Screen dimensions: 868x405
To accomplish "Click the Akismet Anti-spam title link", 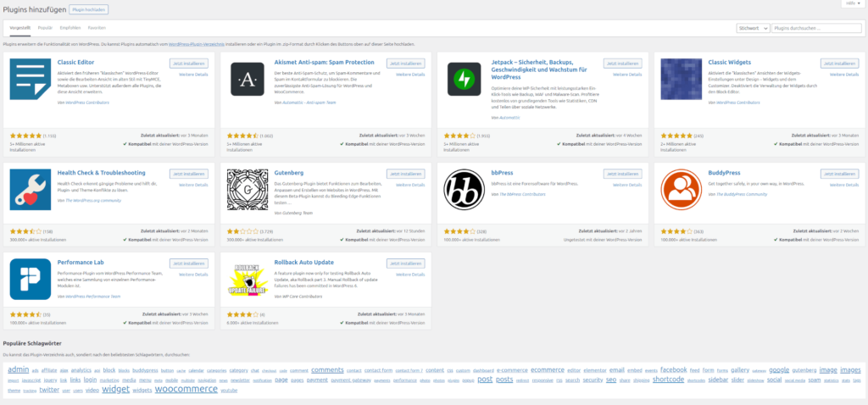I will [x=325, y=63].
